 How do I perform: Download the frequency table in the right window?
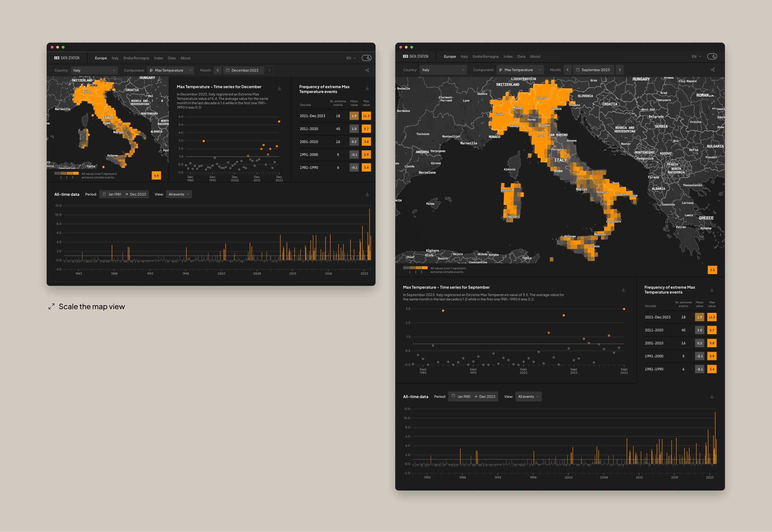pyautogui.click(x=712, y=290)
